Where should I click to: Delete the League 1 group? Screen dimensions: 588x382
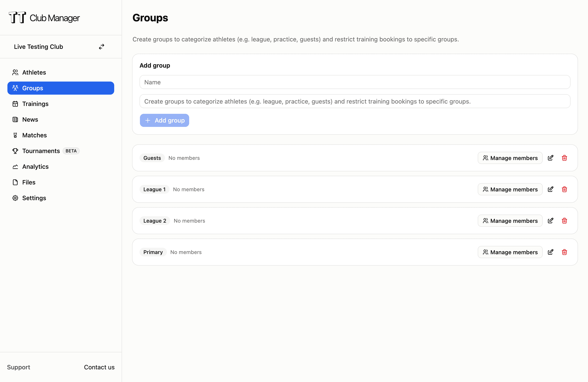(564, 189)
